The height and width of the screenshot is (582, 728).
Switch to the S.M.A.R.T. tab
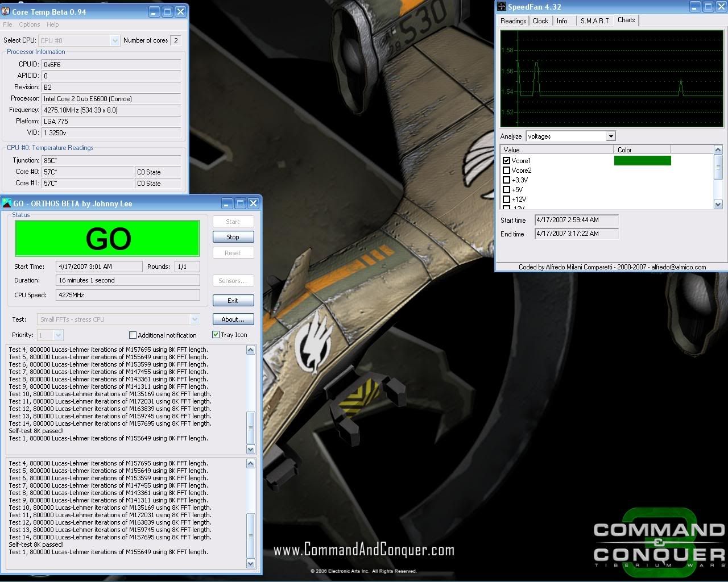(595, 21)
